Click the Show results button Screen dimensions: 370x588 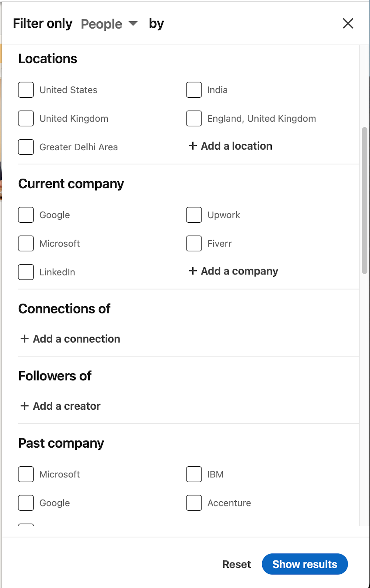coord(305,564)
